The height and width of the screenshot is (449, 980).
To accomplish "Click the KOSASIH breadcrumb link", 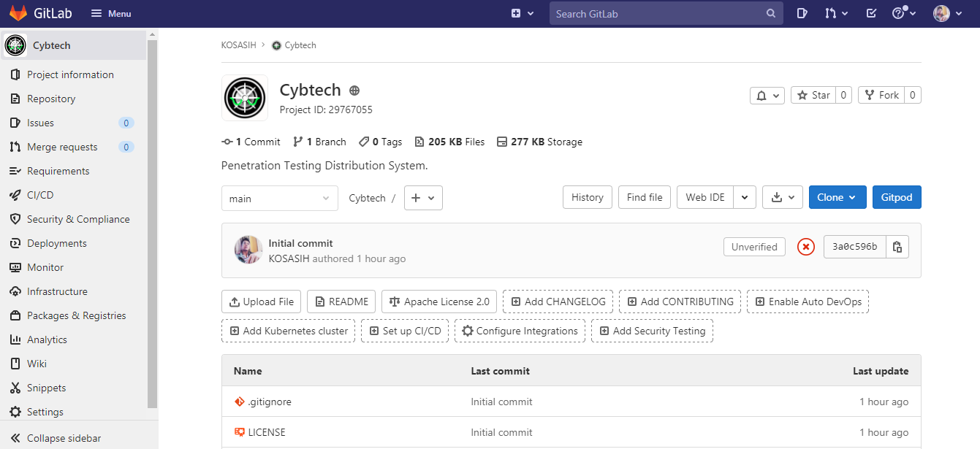I will click(x=239, y=45).
